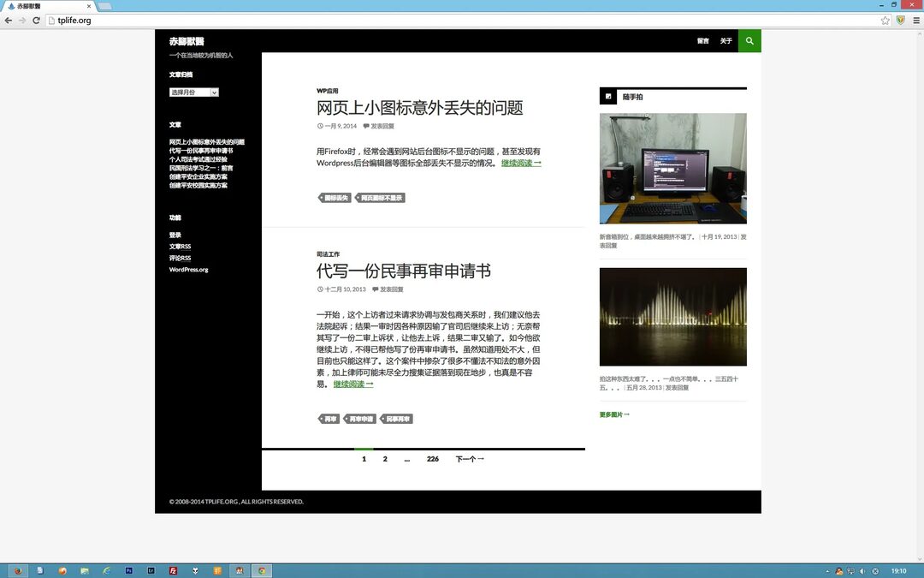
Task: Go back using the browser back arrow
Action: tap(8, 20)
